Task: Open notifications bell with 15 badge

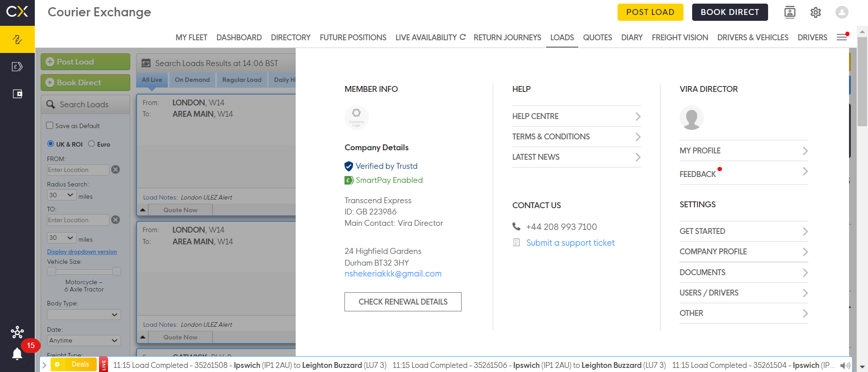Action: click(17, 353)
